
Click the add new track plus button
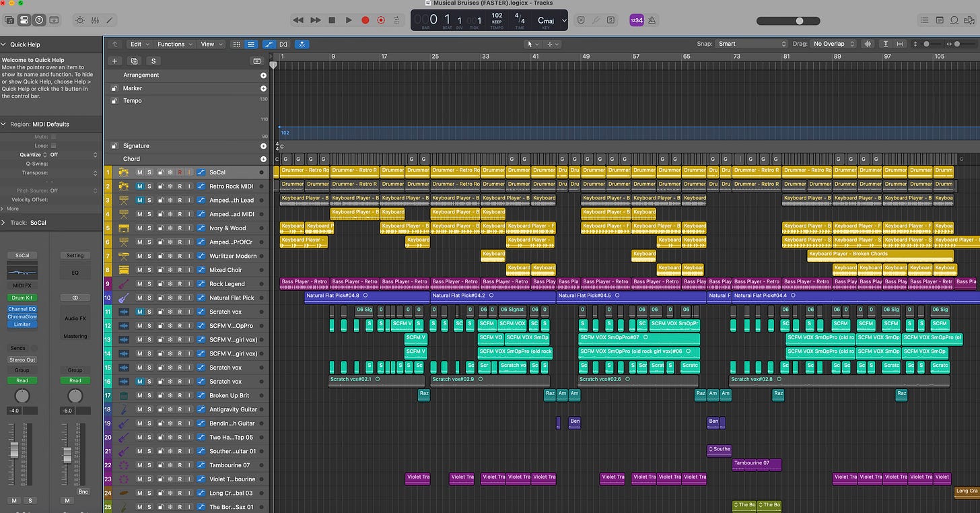(114, 61)
